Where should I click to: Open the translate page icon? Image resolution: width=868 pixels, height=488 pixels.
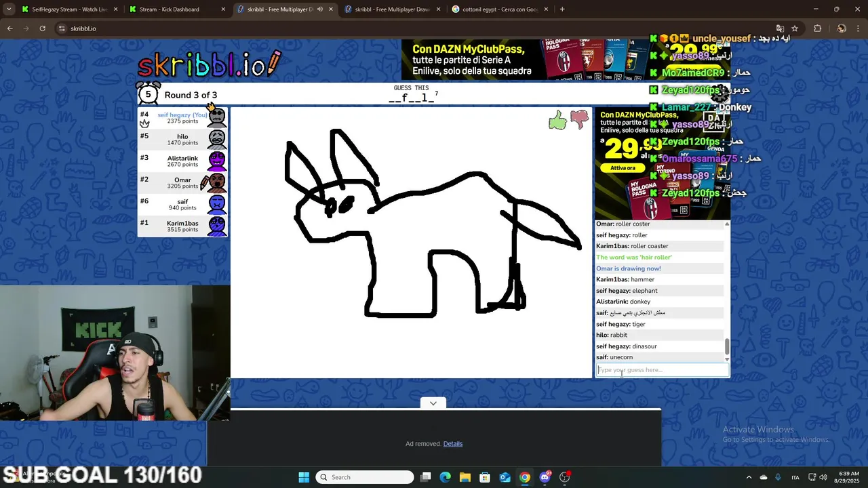coord(780,28)
